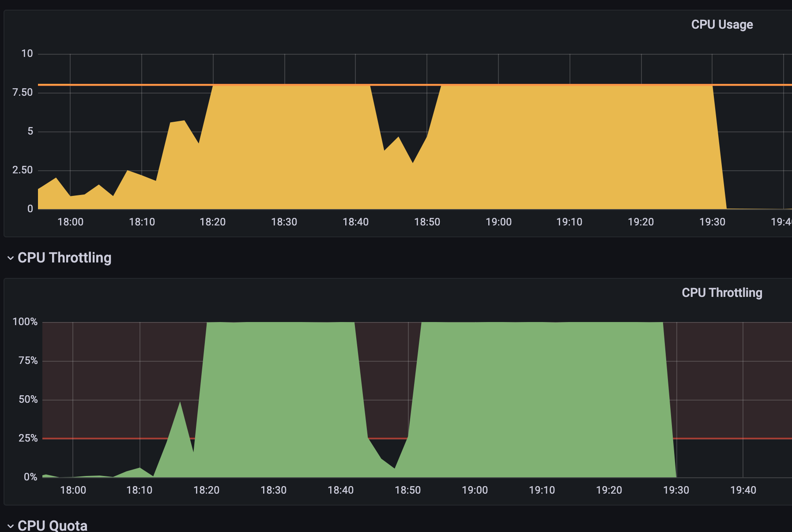
Task: Select the CPU Usage panel header area
Action: (397, 25)
